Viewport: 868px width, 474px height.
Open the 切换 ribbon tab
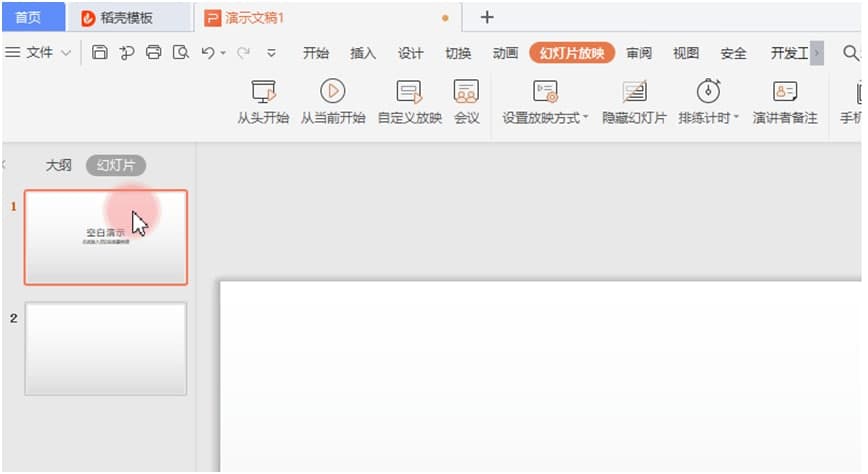pyautogui.click(x=458, y=53)
